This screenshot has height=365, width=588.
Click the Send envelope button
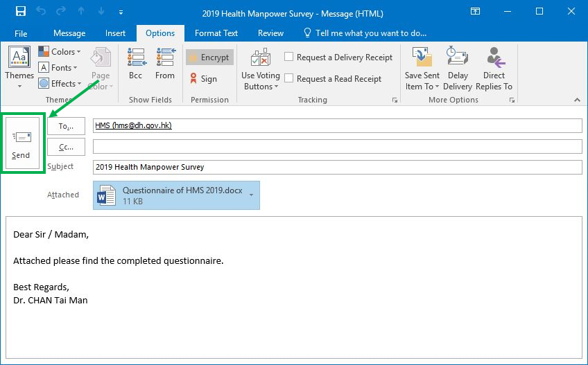coord(21,144)
